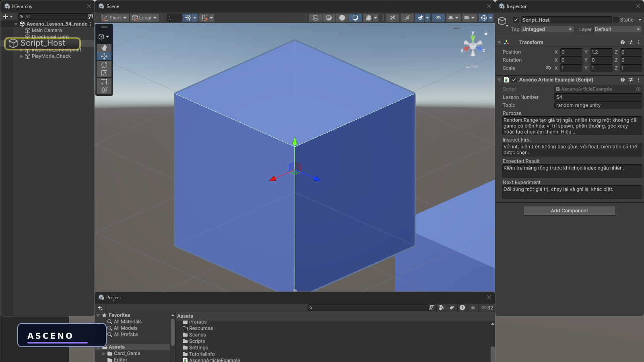Image resolution: width=644 pixels, height=362 pixels.
Task: Toggle the Static checkbox
Action: 616,20
